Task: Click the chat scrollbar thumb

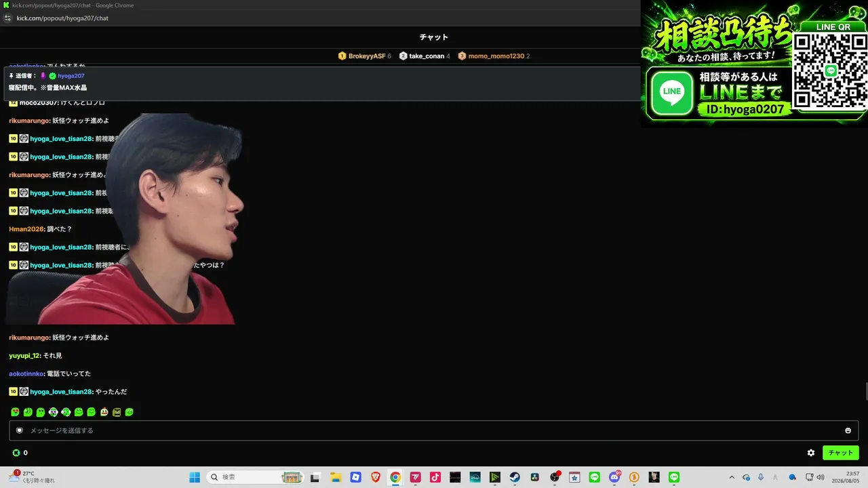Action: [x=865, y=392]
